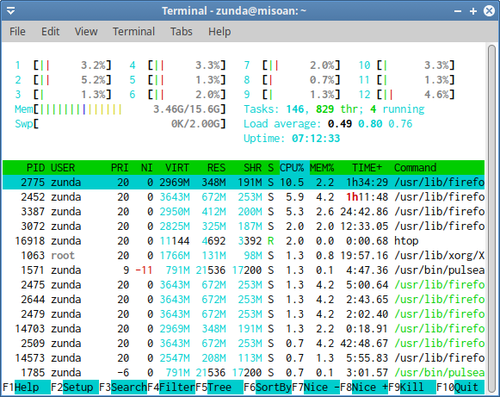Open the File menu
Viewport: 500px width, 397px height.
coord(17,32)
